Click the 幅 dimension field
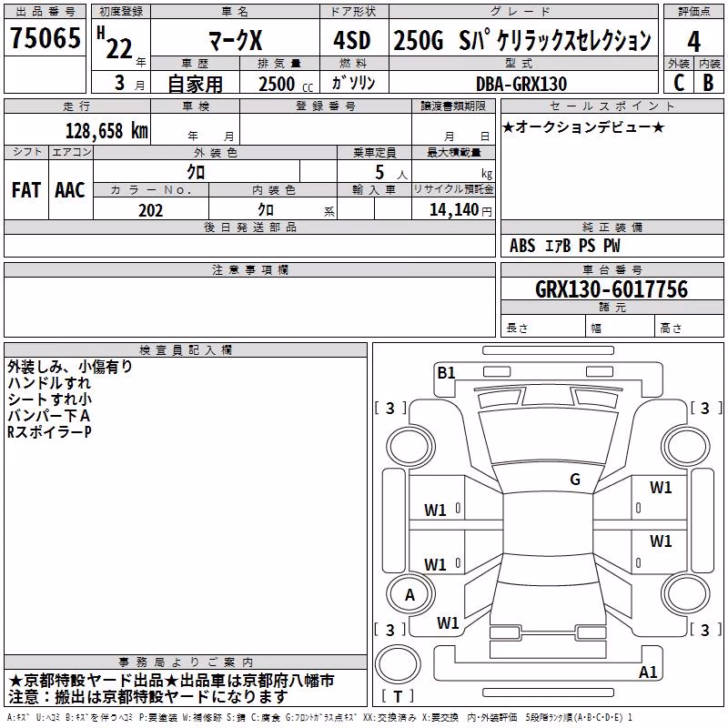This screenshot has height=728, width=728. pos(620,326)
